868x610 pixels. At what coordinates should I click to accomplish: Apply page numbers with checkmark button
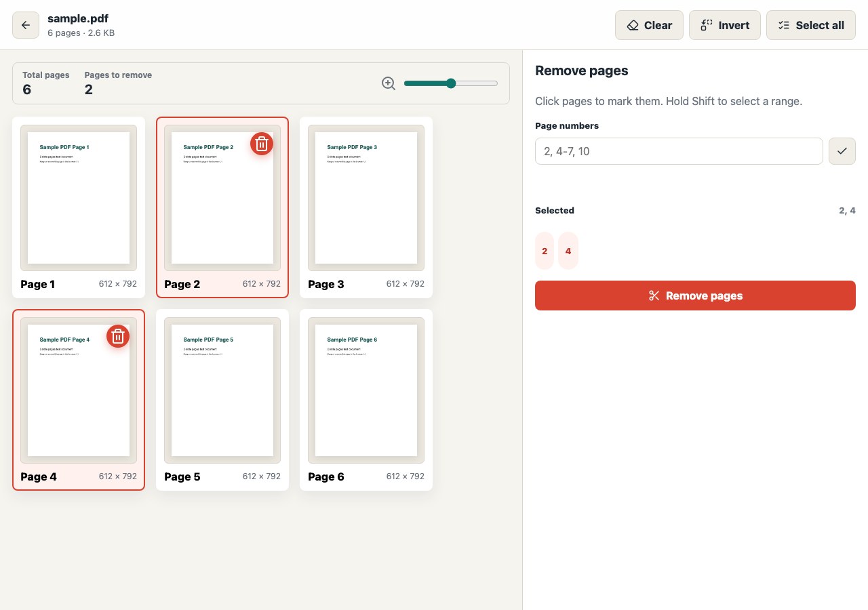(842, 151)
